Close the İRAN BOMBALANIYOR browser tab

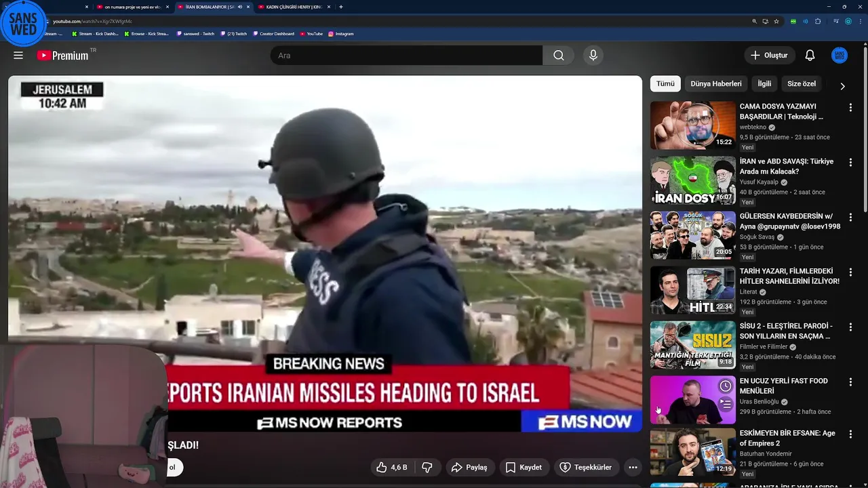(248, 7)
